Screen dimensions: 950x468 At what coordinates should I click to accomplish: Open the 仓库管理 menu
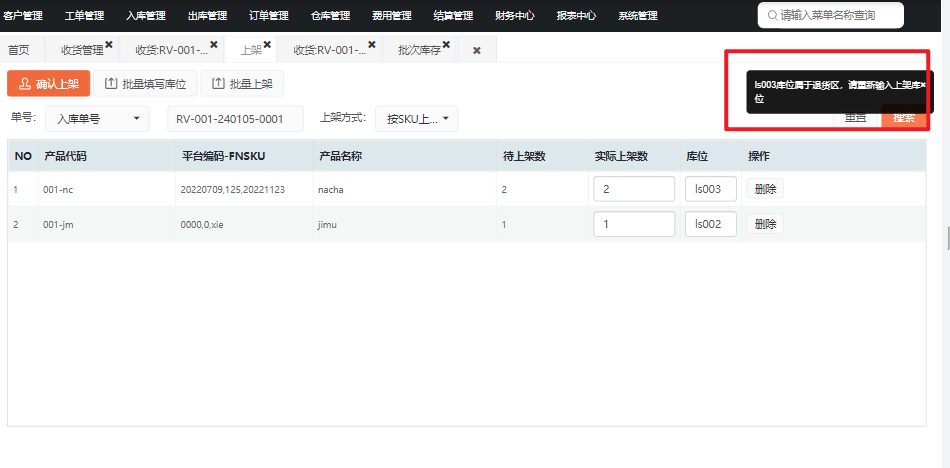[x=331, y=16]
